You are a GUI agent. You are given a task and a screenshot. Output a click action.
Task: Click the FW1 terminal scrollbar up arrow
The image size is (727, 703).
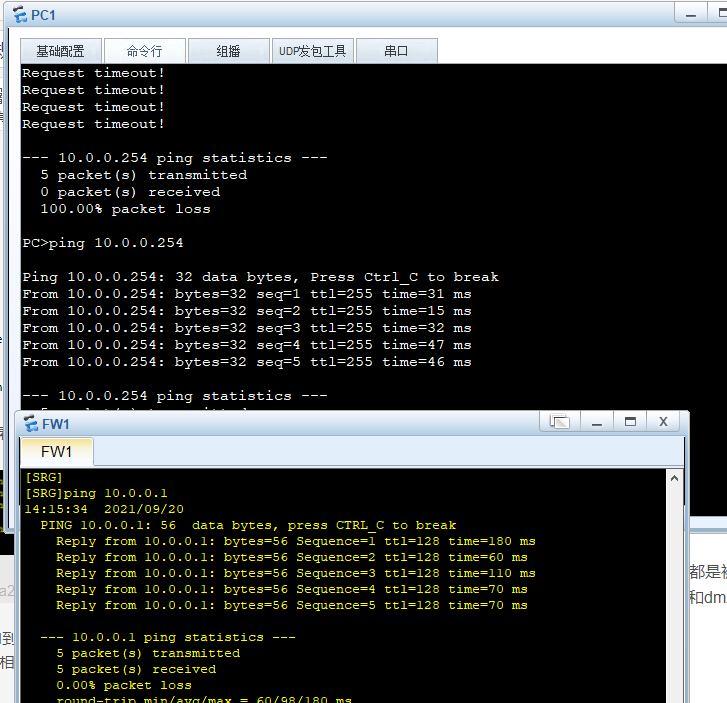[x=675, y=478]
